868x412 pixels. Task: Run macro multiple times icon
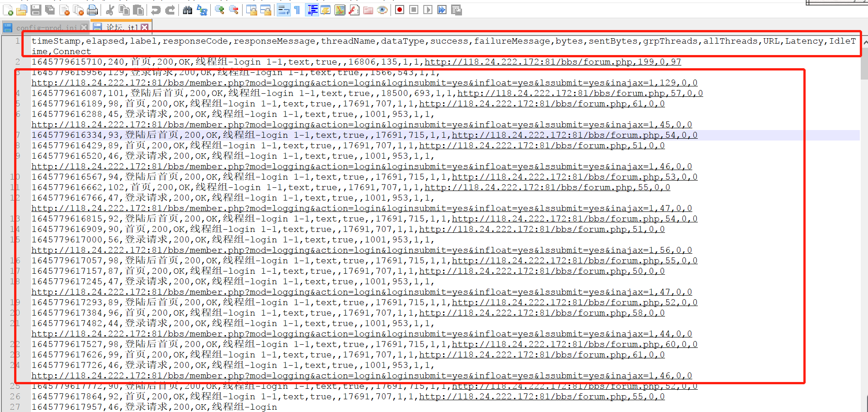click(x=442, y=10)
